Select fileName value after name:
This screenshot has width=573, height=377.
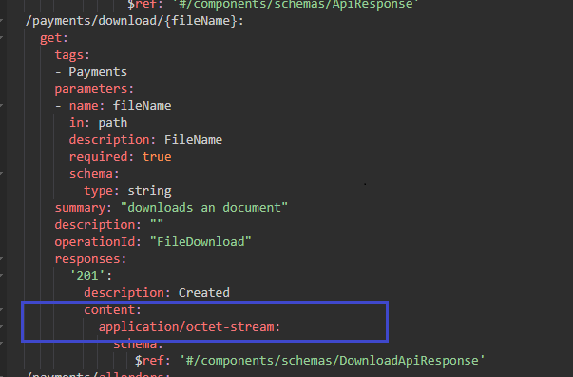tap(142, 106)
